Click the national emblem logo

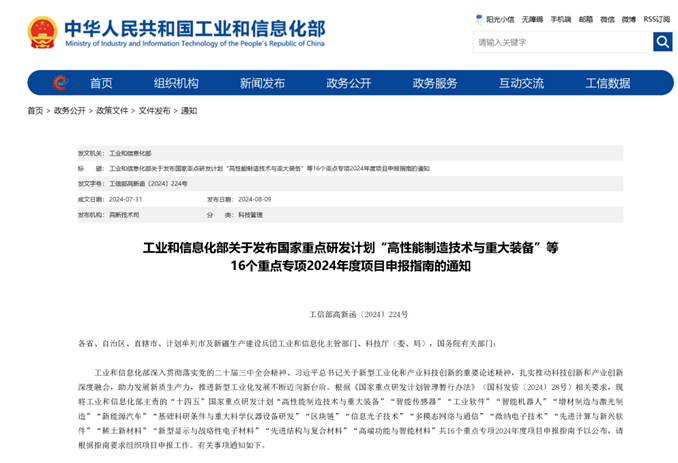tap(42, 32)
